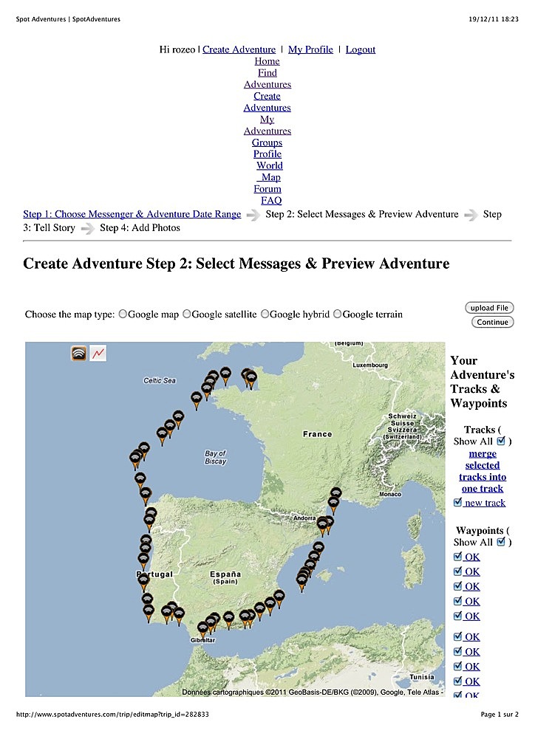Click the 'Continue' button
The width and height of the screenshot is (535, 756).
493,322
